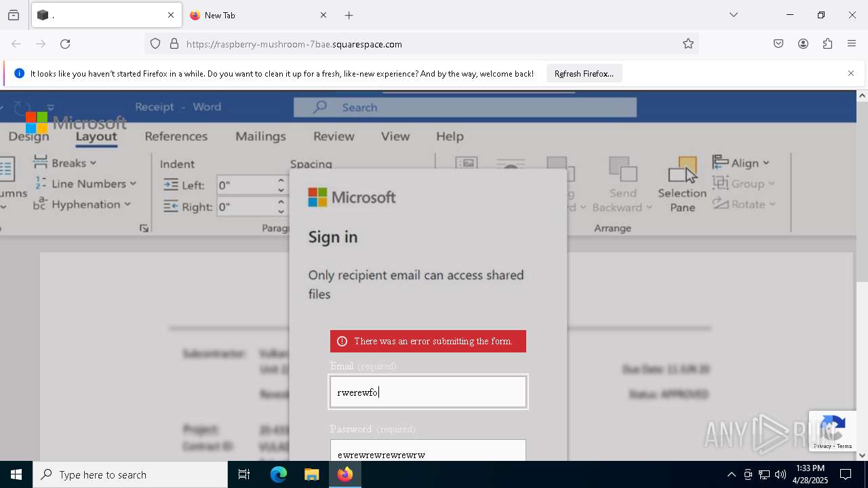This screenshot has height=488, width=868.
Task: Open the Windows Start menu
Action: (16, 474)
